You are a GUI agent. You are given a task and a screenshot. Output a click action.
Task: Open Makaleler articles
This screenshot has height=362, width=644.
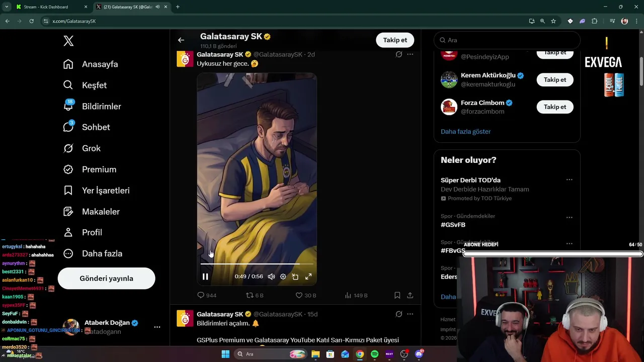92,212
